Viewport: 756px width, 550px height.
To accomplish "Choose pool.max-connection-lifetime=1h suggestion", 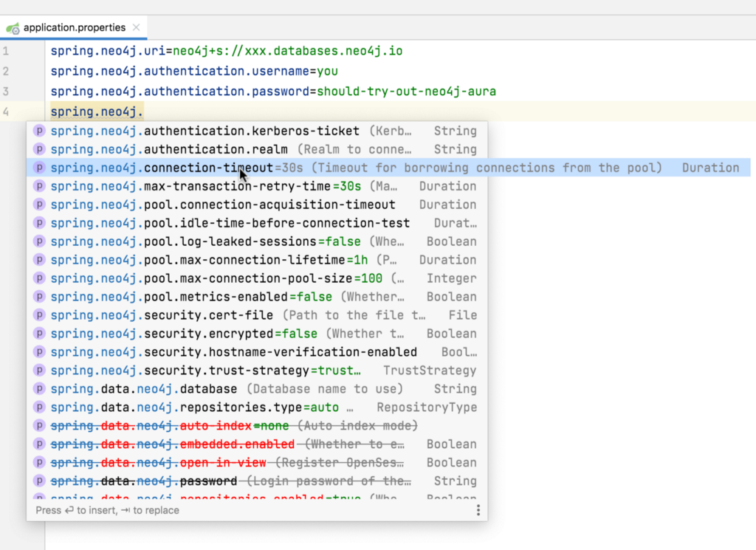I will point(257,260).
